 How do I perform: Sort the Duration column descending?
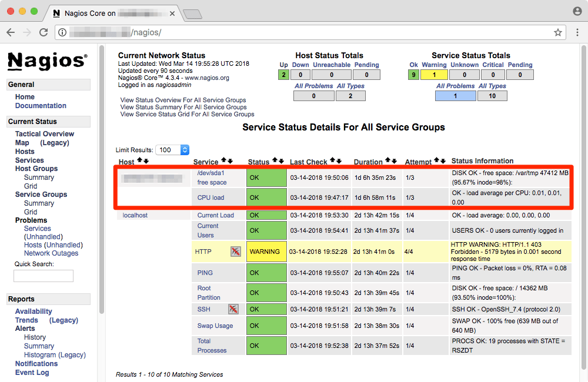click(x=393, y=160)
